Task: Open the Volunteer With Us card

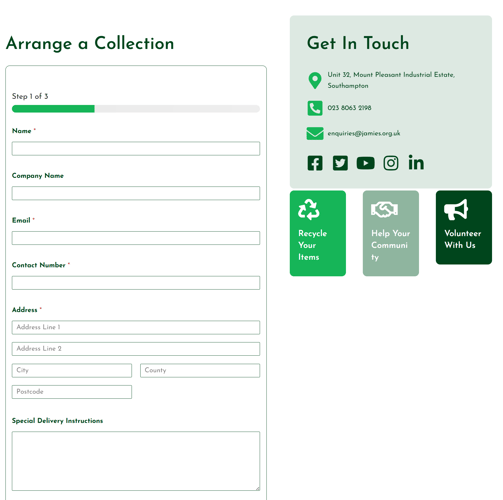Action: pos(464,227)
